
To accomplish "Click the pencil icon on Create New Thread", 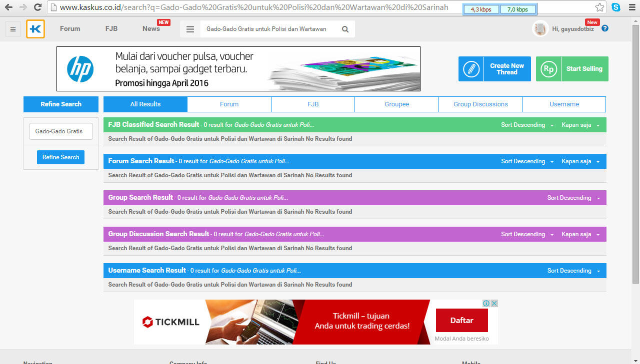I will [471, 69].
